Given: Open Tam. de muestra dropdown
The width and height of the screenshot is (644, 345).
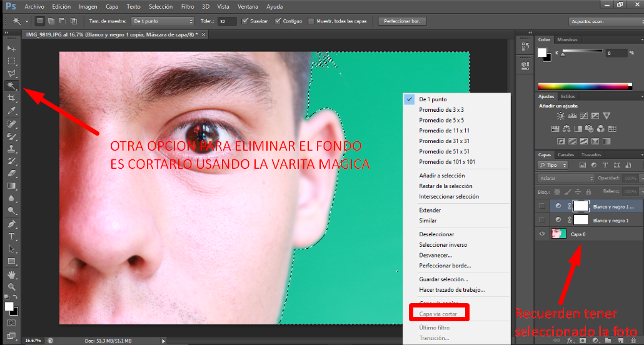Looking at the screenshot, I should 162,21.
